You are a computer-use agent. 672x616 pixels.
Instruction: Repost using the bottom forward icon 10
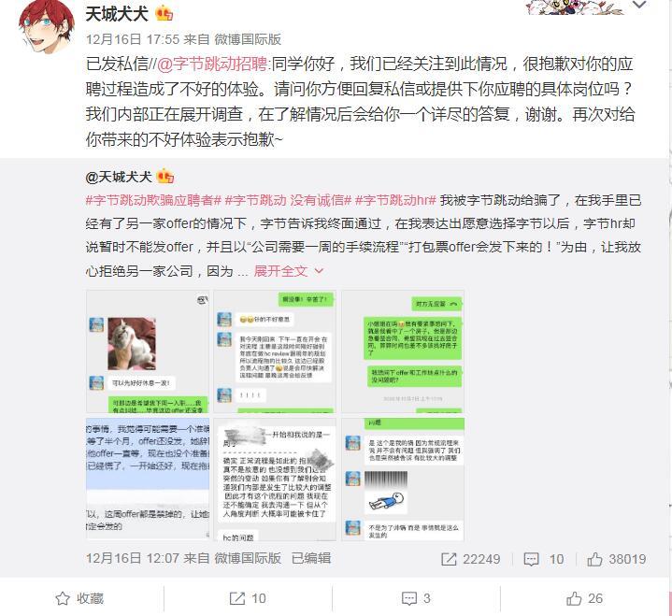tap(248, 598)
